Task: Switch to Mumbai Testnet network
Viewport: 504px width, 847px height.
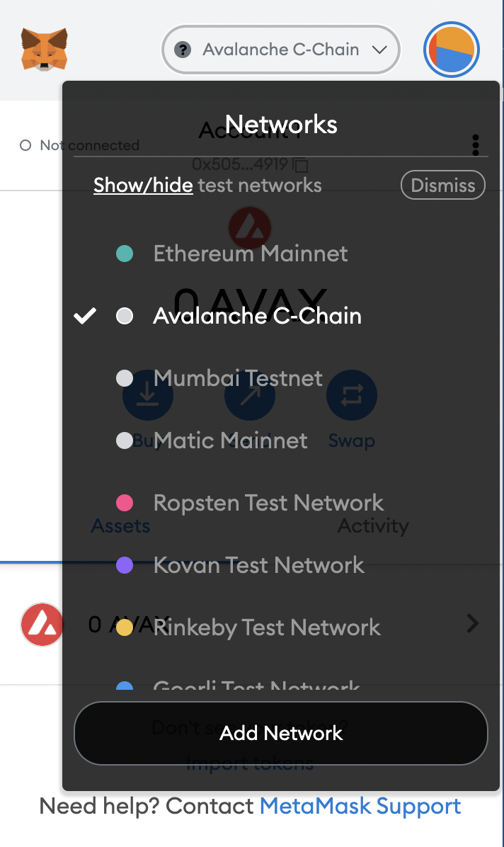Action: [x=238, y=378]
